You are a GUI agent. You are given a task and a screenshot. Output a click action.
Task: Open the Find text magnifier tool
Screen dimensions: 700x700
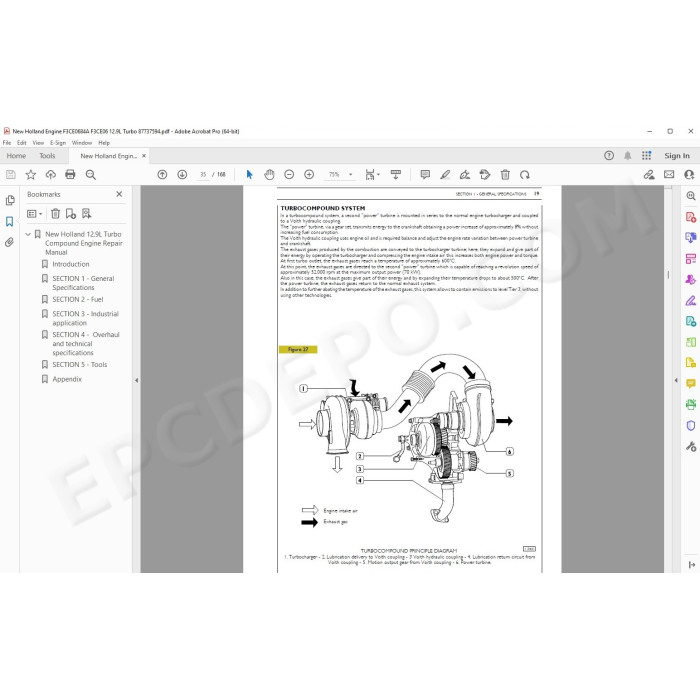(x=91, y=175)
